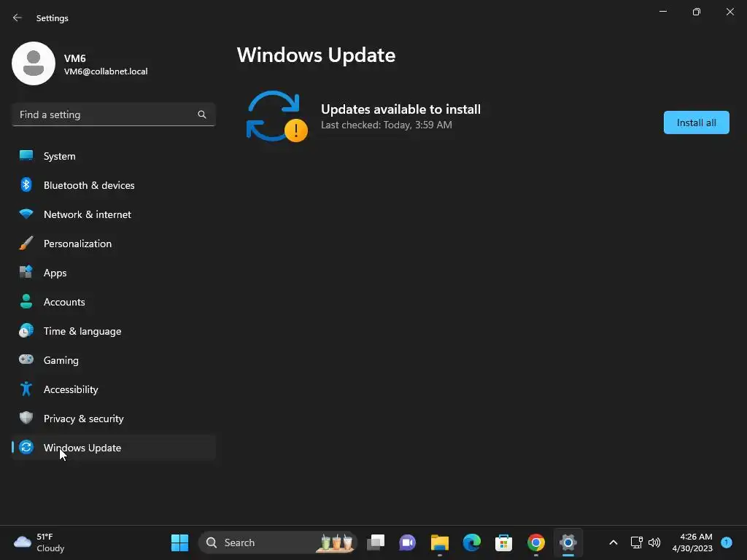
Task: Launch Google Chrome from the taskbar
Action: pos(536,542)
